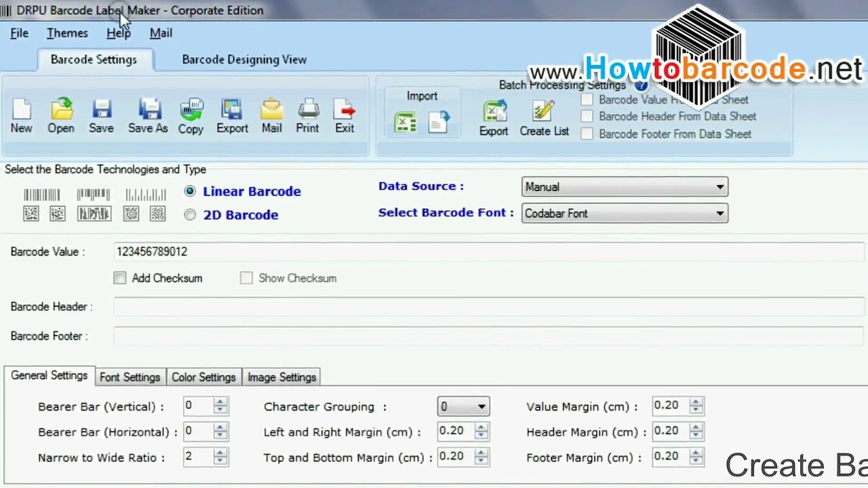Open the File menu
Image resolution: width=868 pixels, height=488 pixels.
click(x=19, y=33)
